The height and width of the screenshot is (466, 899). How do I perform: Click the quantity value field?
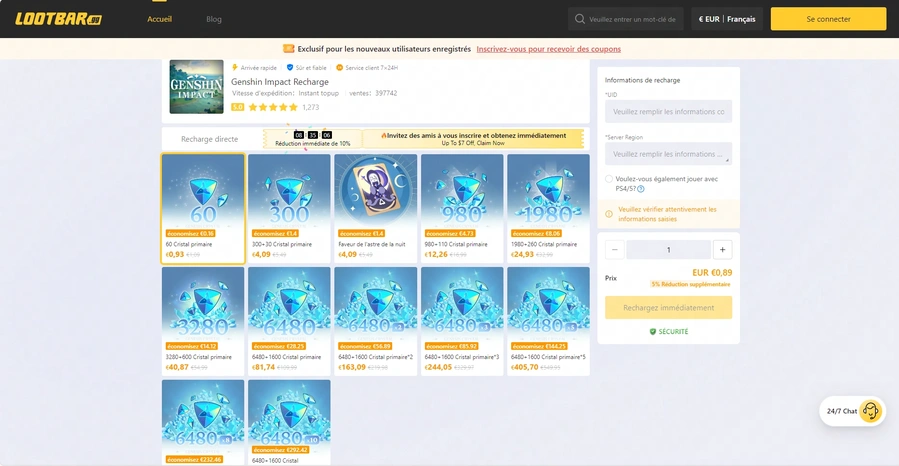pyautogui.click(x=669, y=249)
